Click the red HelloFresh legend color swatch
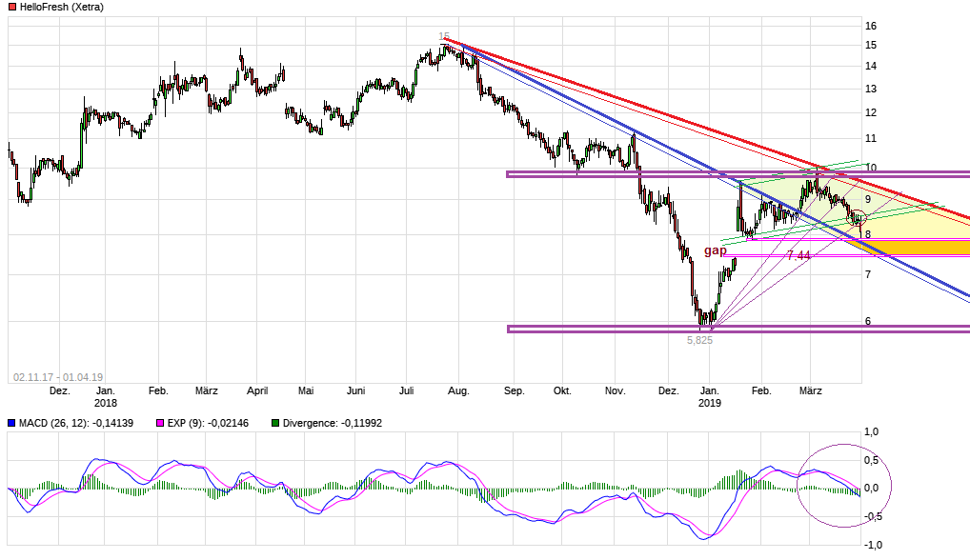This screenshot has width=970, height=560. [x=11, y=8]
